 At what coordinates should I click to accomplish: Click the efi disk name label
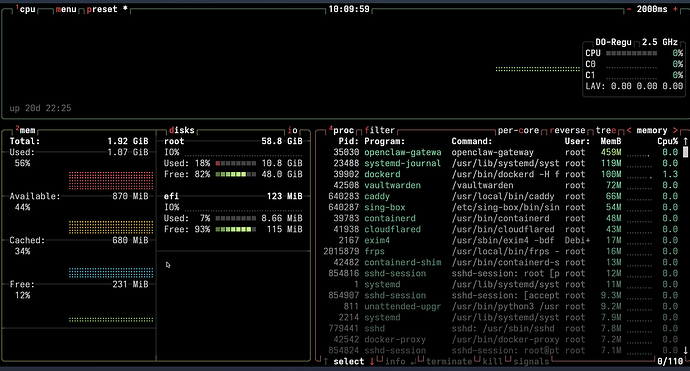point(172,196)
